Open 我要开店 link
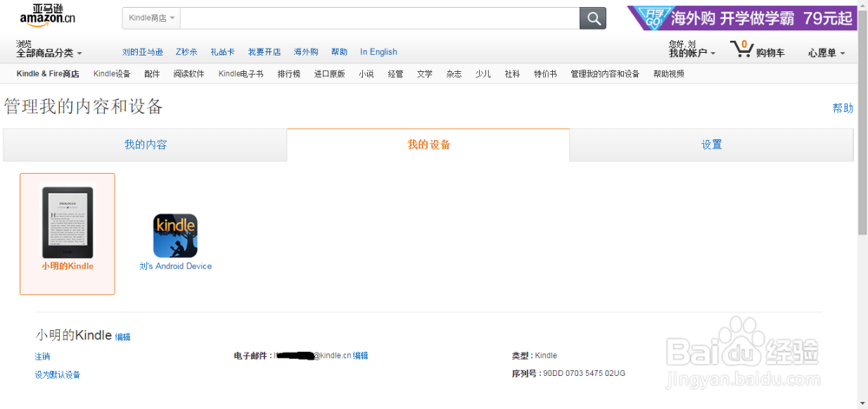Image resolution: width=868 pixels, height=409 pixels. click(x=264, y=52)
